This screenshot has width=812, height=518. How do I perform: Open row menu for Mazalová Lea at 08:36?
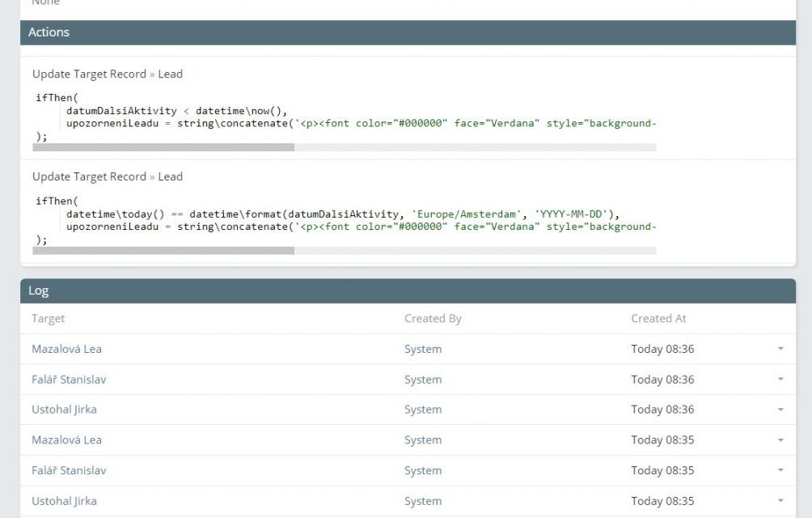[780, 349]
